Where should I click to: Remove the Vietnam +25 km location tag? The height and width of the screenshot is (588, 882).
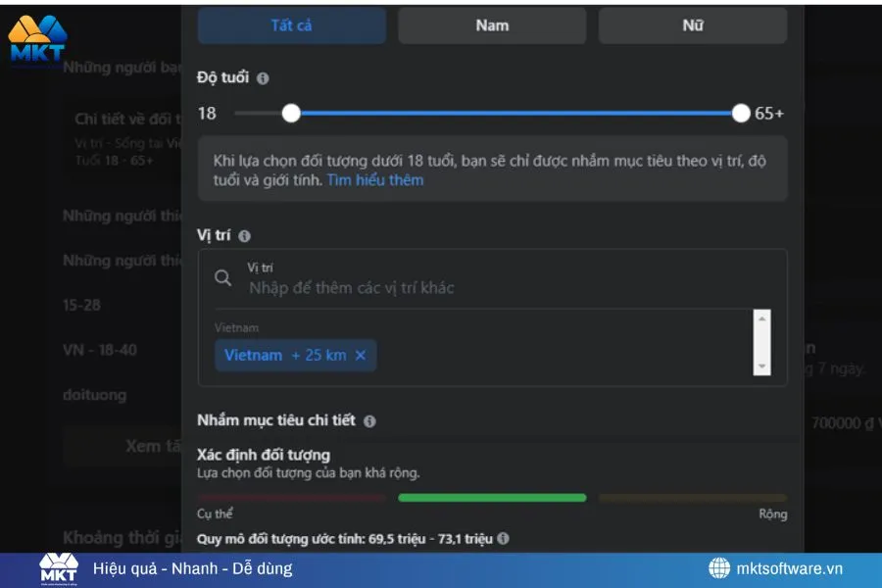(359, 355)
